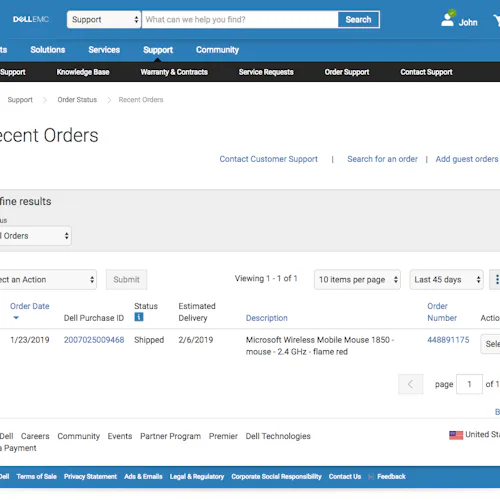The image size is (500, 500).
Task: Open the All Orders status filter dropdown
Action: 35,236
